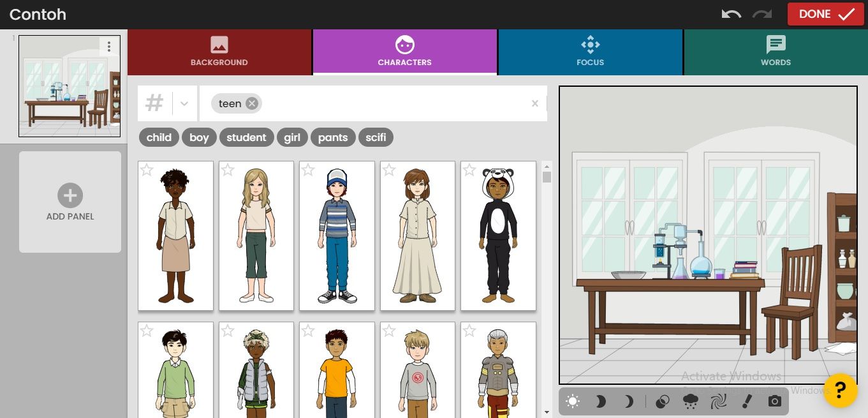Click the undo arrow icon

[732, 14]
